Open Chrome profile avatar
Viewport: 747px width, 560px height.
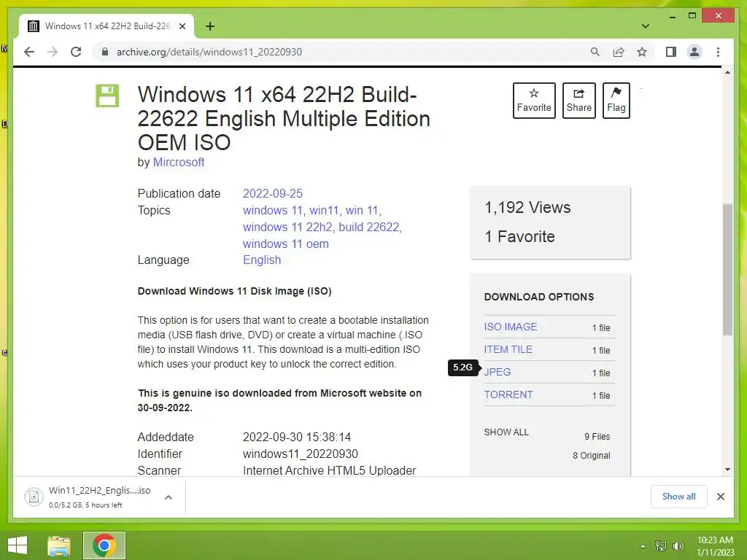tap(694, 52)
